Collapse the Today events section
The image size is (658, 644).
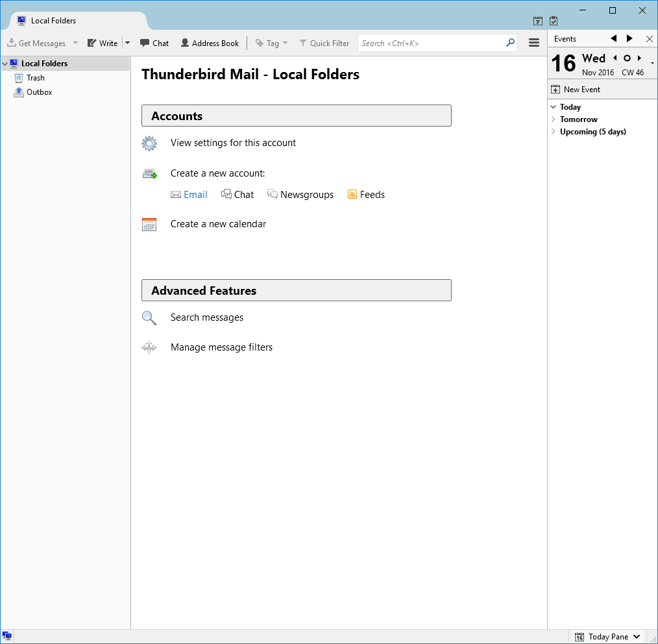553,107
